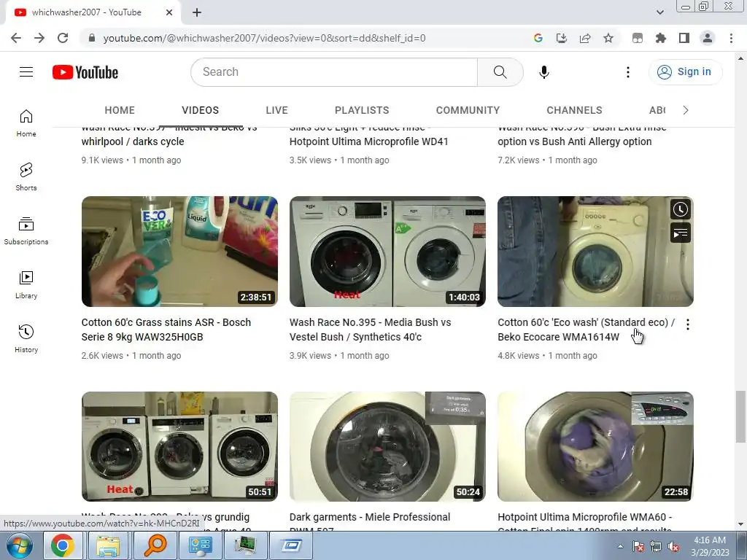Viewport: 747px width, 560px height.
Task: Click the muted volume tray icon
Action: 673,547
